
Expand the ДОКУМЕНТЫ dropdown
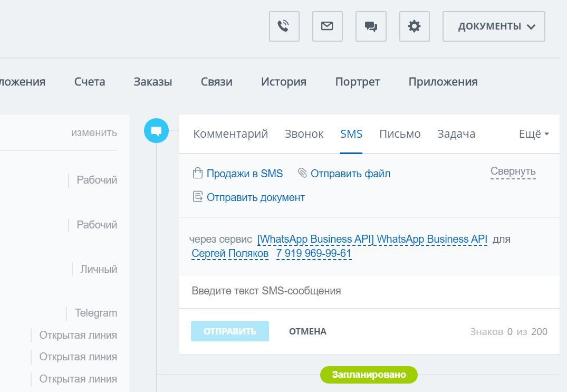[494, 26]
